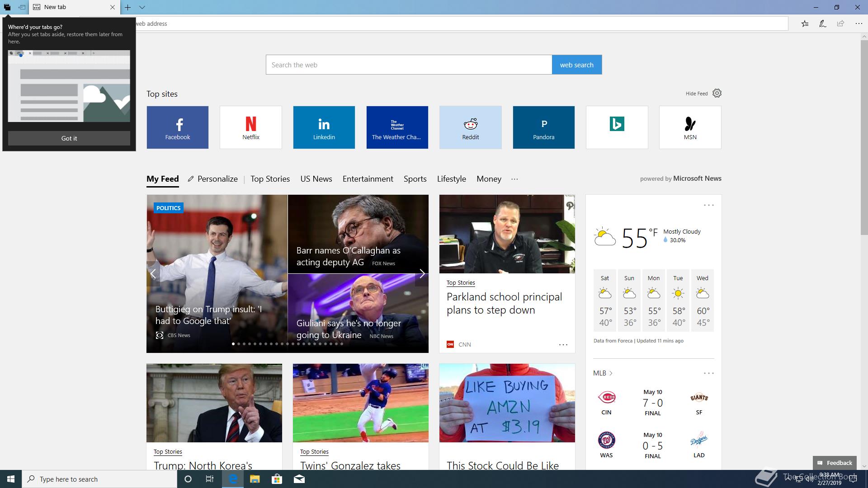
Task: Switch to Lifestyle tab
Action: [x=452, y=179]
